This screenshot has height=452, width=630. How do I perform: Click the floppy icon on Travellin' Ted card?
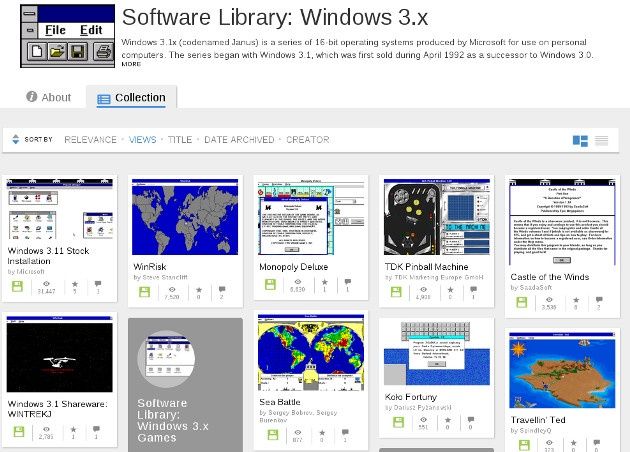click(x=524, y=445)
